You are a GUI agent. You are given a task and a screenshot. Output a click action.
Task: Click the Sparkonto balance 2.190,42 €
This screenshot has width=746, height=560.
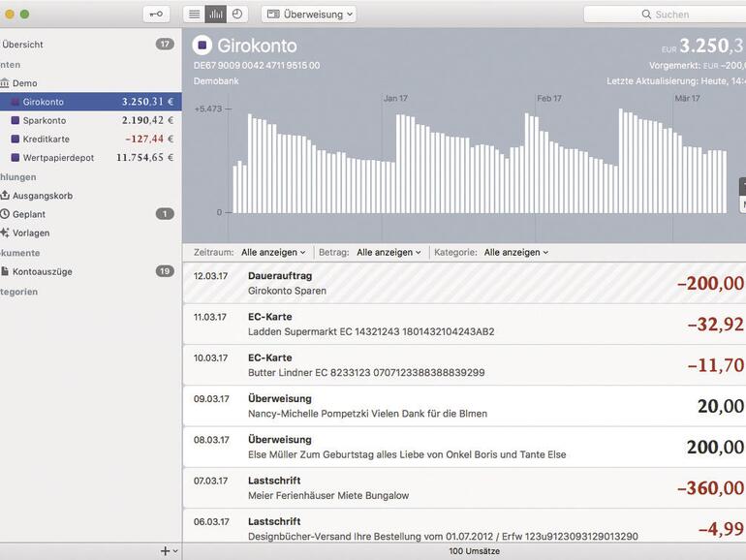147,120
